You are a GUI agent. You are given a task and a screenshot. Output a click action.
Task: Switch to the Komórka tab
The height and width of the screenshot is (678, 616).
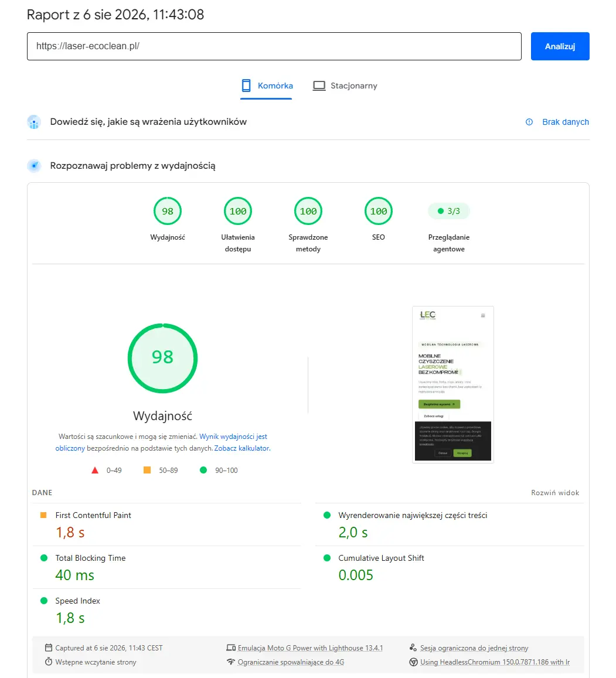(x=267, y=86)
